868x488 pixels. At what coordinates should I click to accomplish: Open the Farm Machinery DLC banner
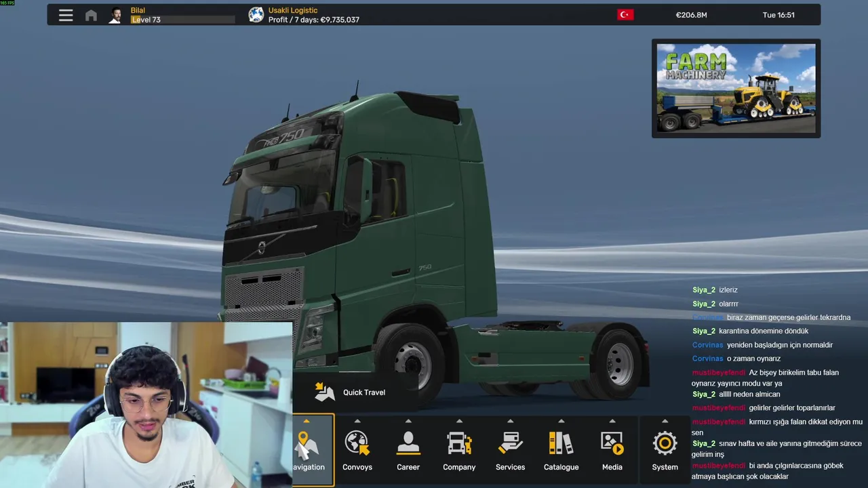click(736, 88)
